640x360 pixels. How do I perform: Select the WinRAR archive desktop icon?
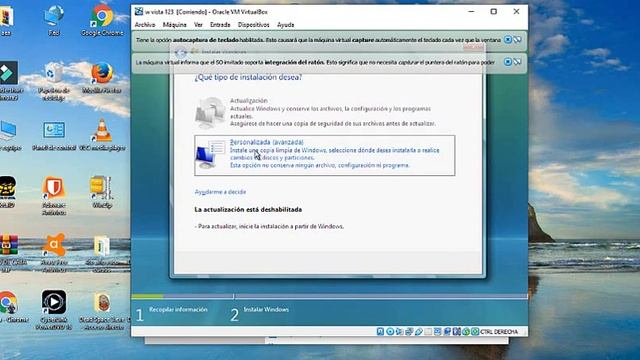[x=9, y=253]
